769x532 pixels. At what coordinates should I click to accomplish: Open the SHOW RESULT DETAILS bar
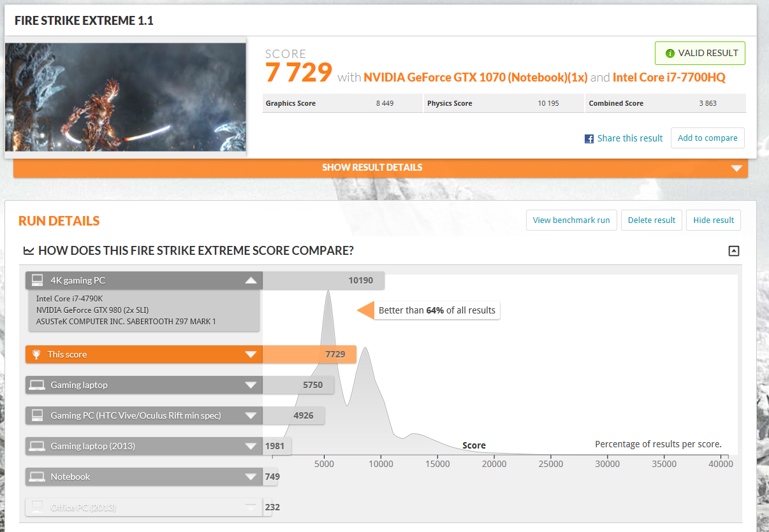click(x=381, y=168)
